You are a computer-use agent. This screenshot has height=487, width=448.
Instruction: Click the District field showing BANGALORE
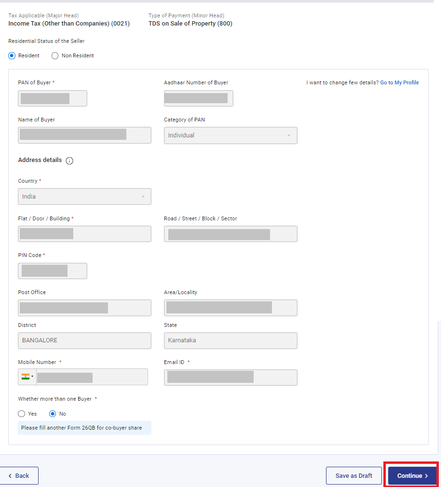click(x=84, y=340)
